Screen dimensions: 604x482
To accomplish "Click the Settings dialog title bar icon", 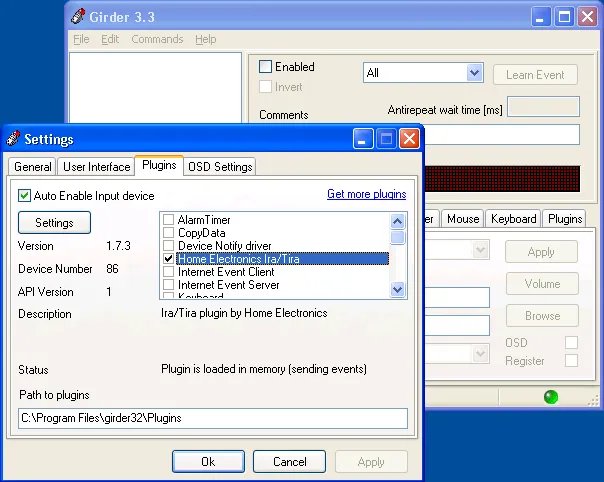I will 13,138.
